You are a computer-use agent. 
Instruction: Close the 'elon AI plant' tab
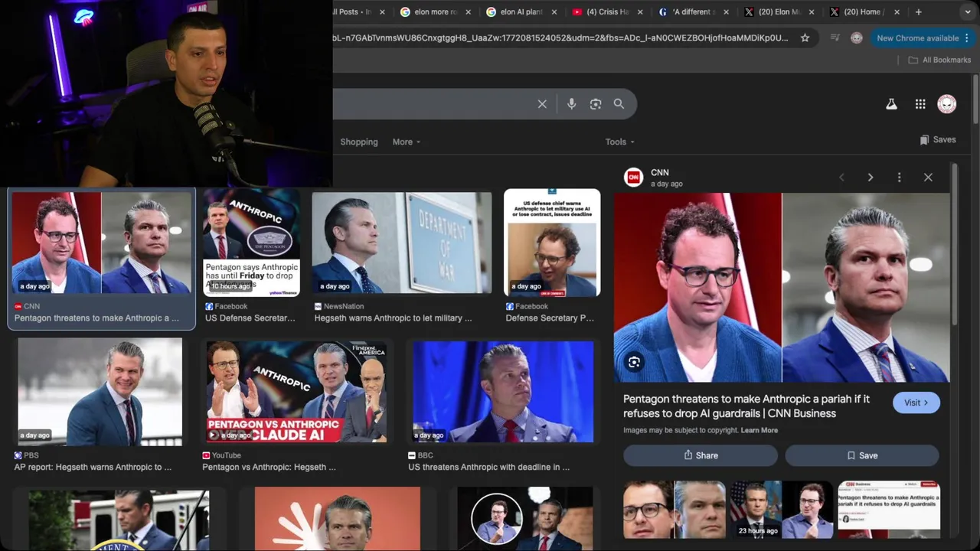click(x=554, y=11)
